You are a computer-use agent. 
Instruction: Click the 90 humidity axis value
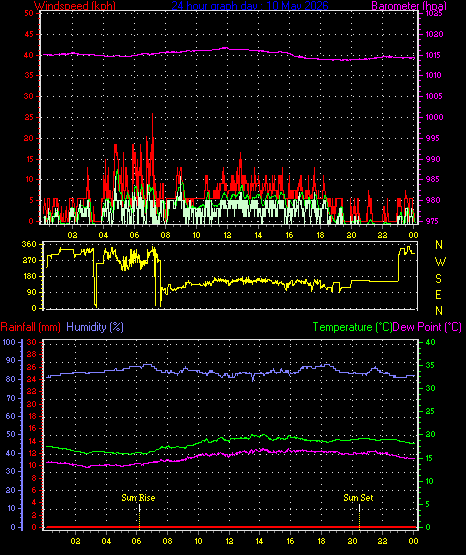[x=11, y=360]
